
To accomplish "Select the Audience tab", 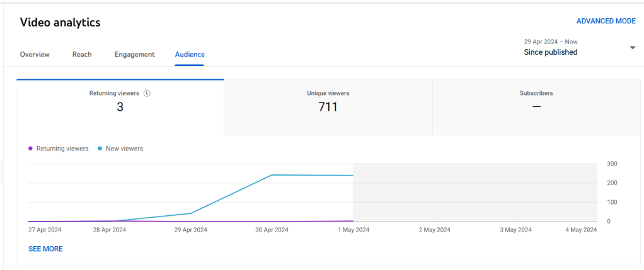I will click(x=190, y=54).
